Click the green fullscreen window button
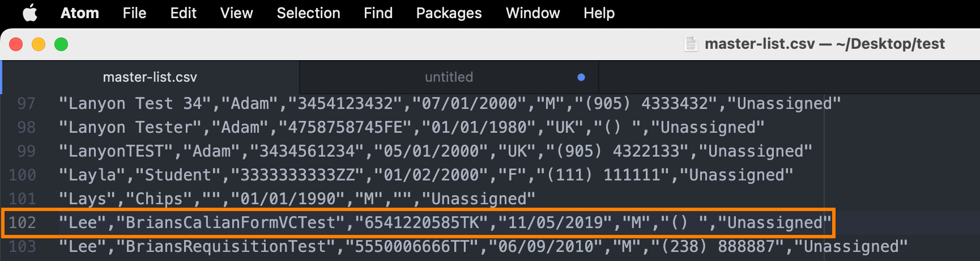Viewport: 980px width, 261px height. pyautogui.click(x=61, y=44)
